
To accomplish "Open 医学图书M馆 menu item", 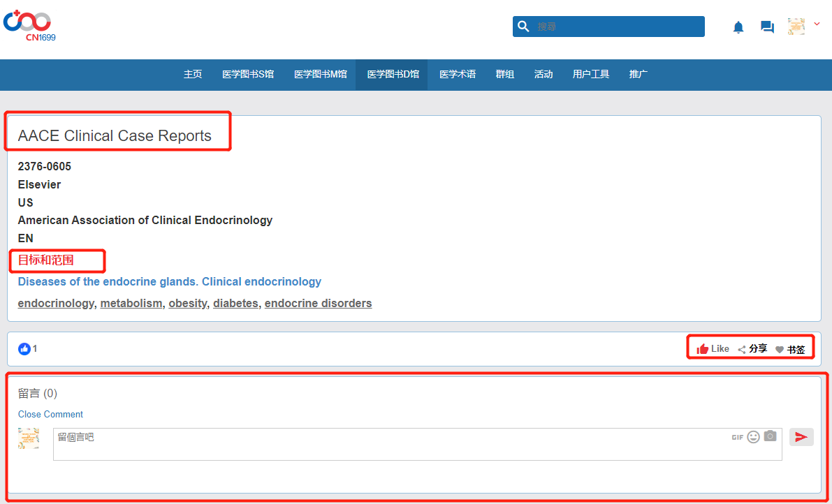I will [x=321, y=74].
